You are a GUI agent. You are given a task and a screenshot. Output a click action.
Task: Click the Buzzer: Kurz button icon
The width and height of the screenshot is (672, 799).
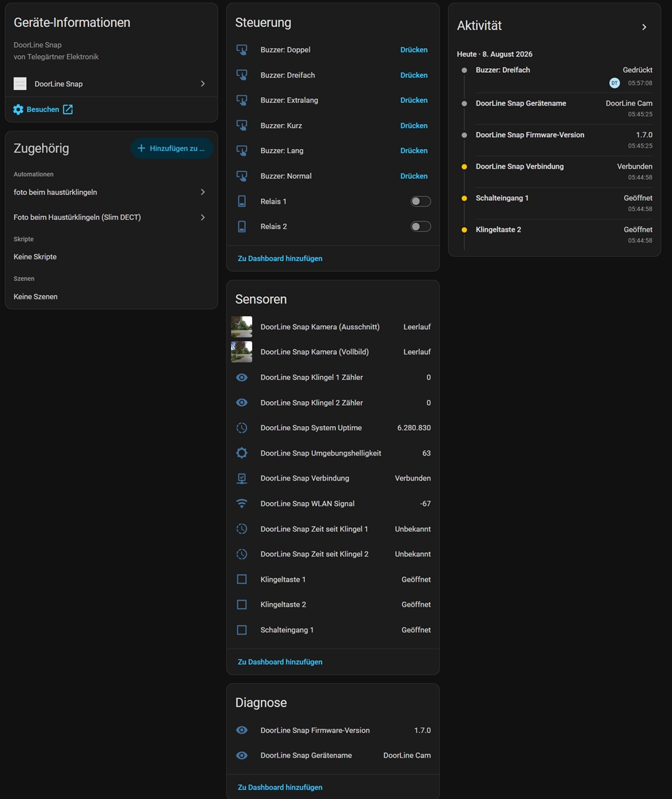point(241,125)
